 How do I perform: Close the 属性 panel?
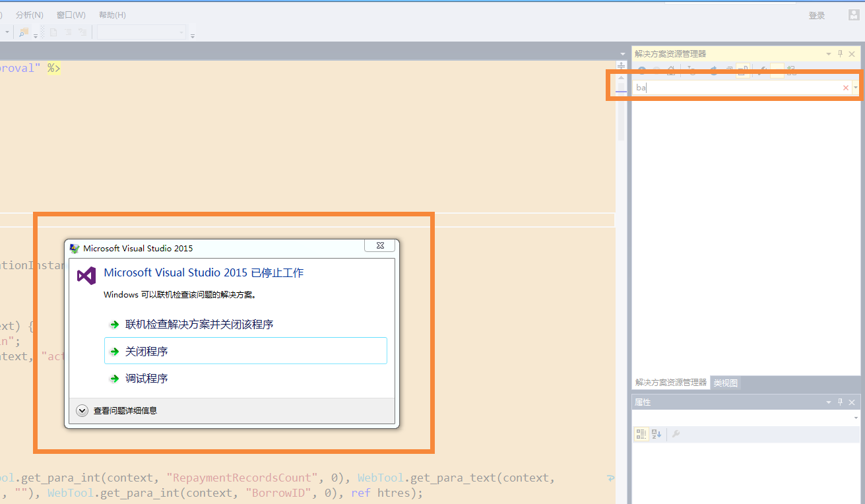(852, 402)
